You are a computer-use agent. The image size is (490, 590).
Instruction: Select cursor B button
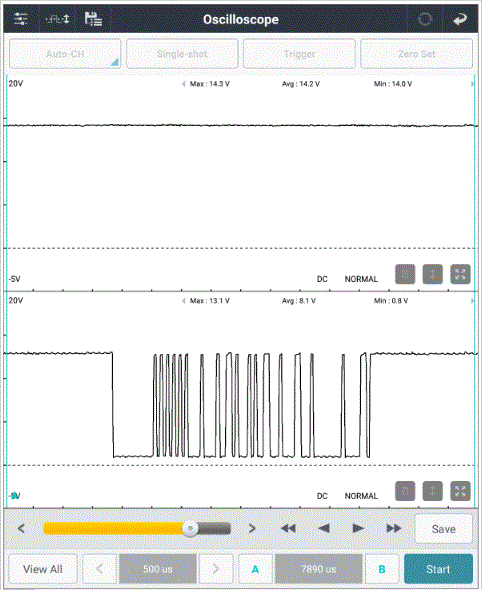(382, 569)
